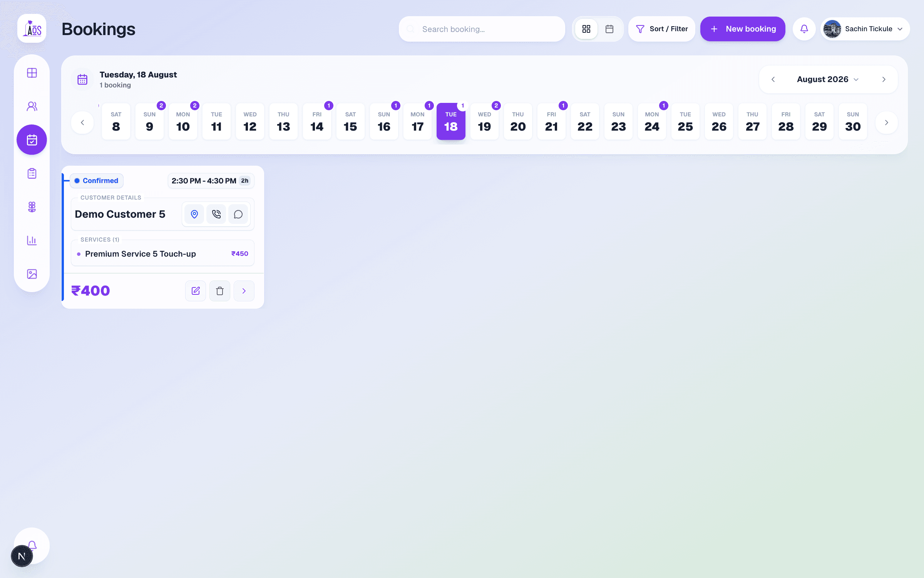Open chat bubble for Demo Customer 5
The height and width of the screenshot is (578, 924).
(x=238, y=214)
